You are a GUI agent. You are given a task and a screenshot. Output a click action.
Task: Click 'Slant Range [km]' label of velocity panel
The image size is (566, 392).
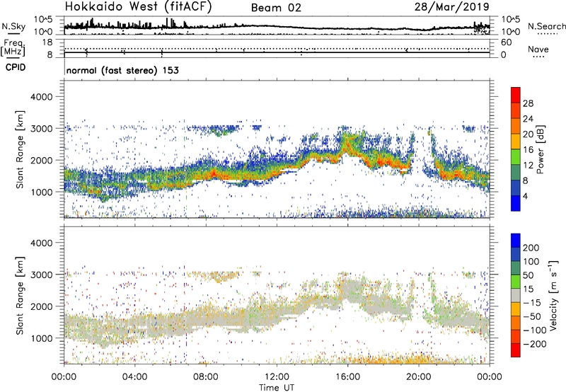click(21, 296)
